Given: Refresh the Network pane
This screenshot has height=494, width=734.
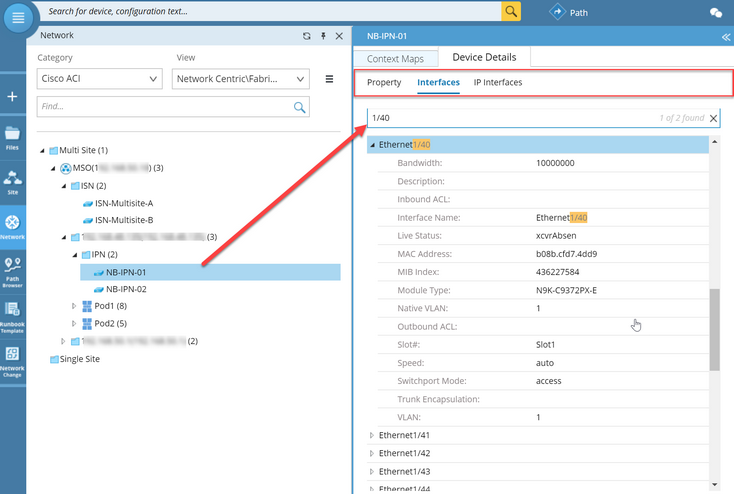Looking at the screenshot, I should point(307,36).
